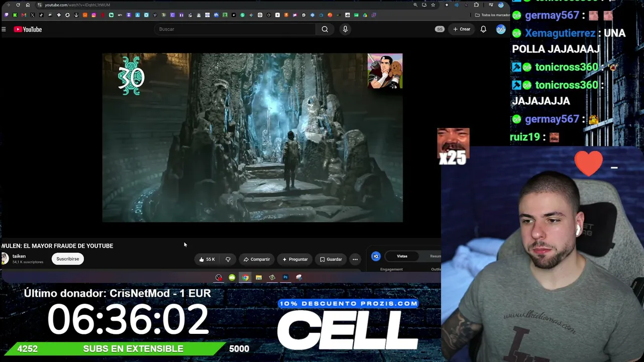Pause the video in the player
The width and height of the screenshot is (644, 362).
252,137
